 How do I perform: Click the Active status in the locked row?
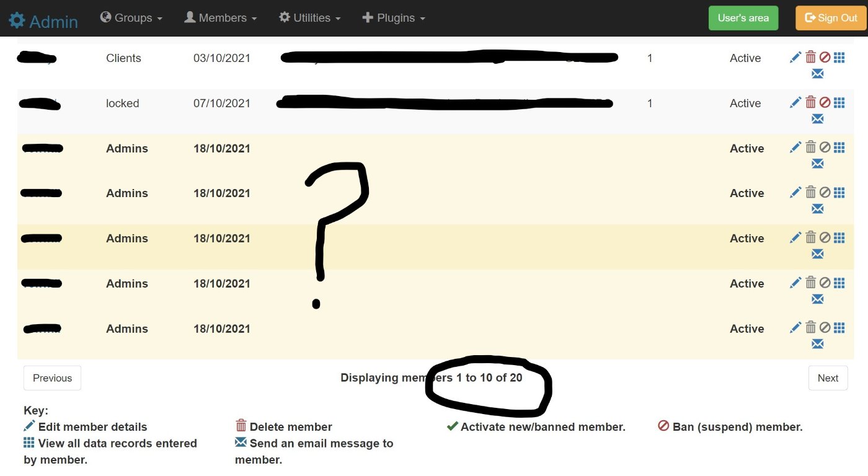tap(745, 104)
